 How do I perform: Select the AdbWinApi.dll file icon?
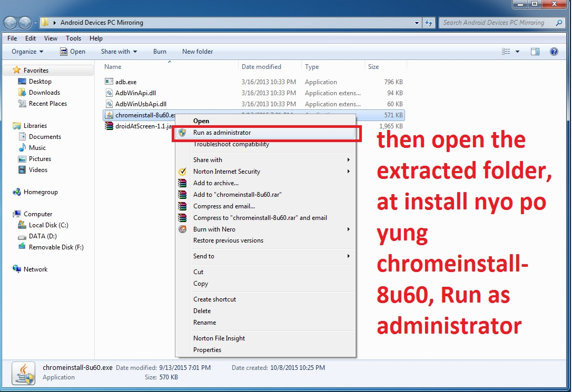[109, 93]
